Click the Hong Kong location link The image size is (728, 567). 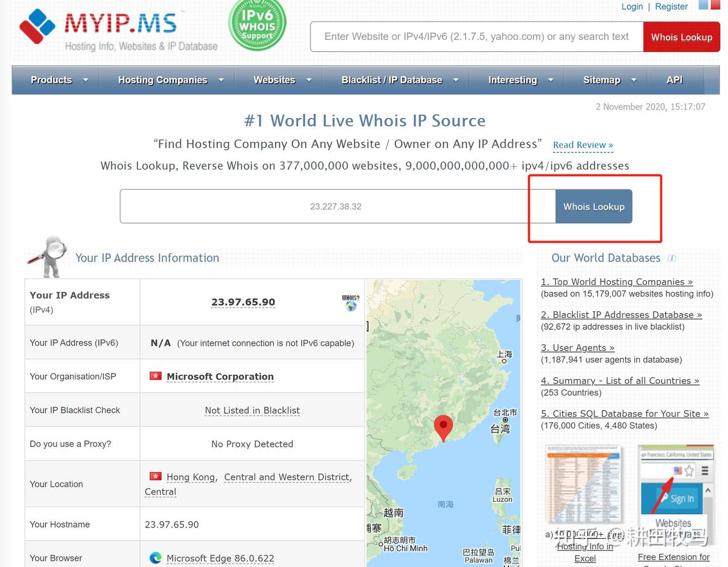[191, 477]
